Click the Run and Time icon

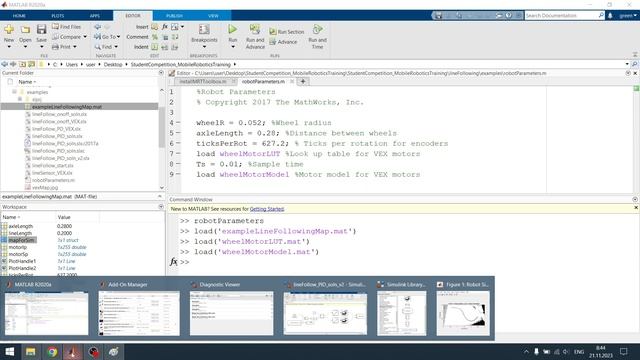[318, 29]
